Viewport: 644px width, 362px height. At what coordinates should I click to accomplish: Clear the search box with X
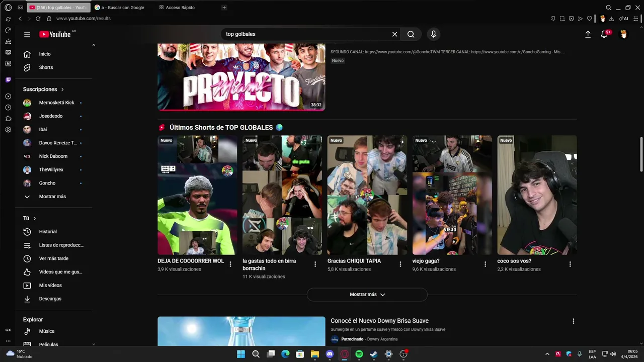click(x=395, y=34)
